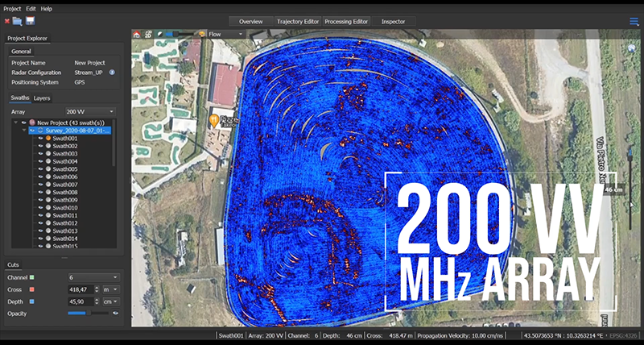Open the Trajectory Editor
Viewport: 644px width, 345px height.
pos(298,22)
